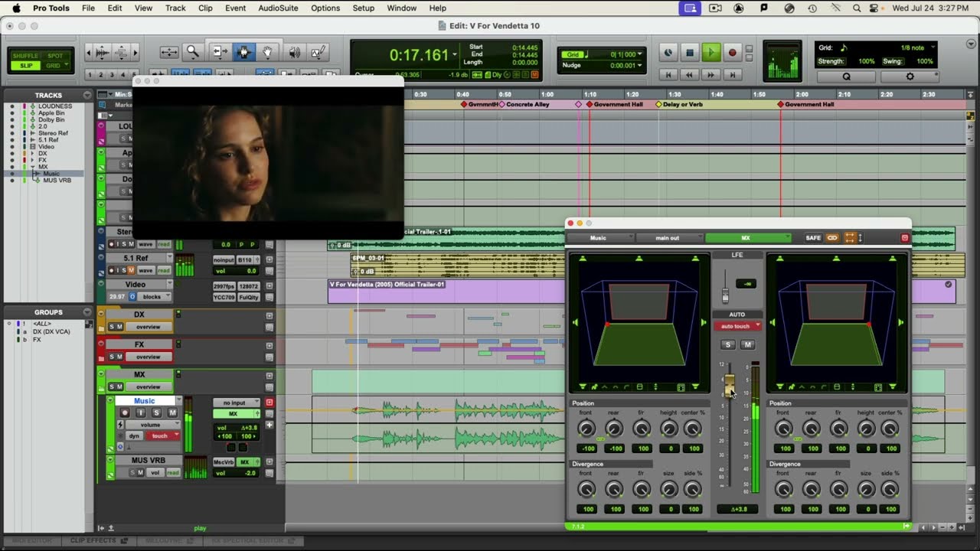
Task: Open the Track menu
Action: [x=175, y=8]
